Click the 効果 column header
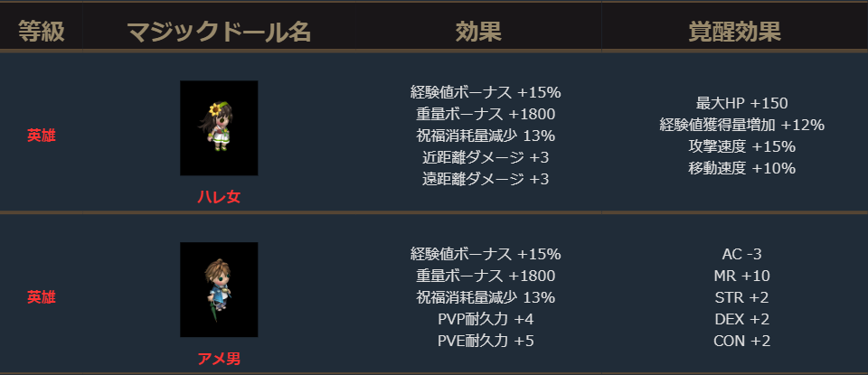 click(x=477, y=33)
